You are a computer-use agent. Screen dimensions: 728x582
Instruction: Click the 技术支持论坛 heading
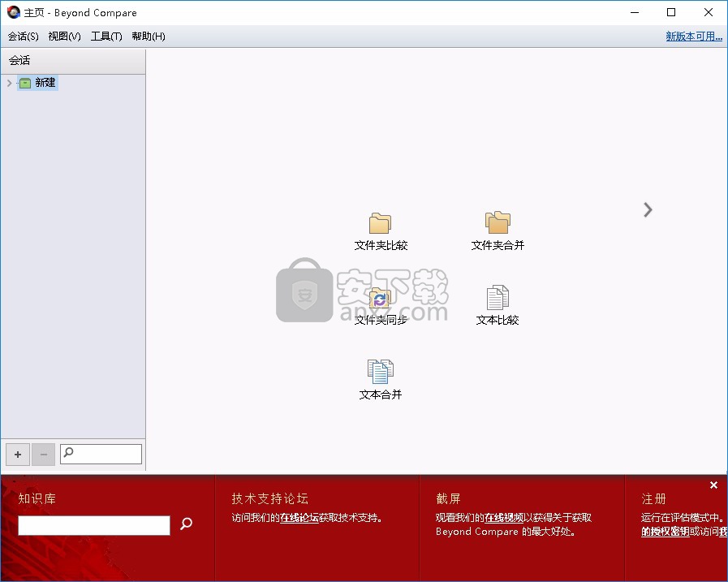point(269,498)
